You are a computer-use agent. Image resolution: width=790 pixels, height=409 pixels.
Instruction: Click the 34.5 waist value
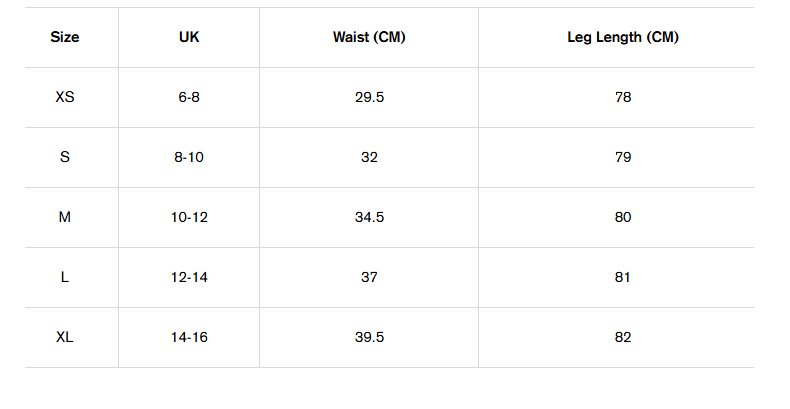369,217
